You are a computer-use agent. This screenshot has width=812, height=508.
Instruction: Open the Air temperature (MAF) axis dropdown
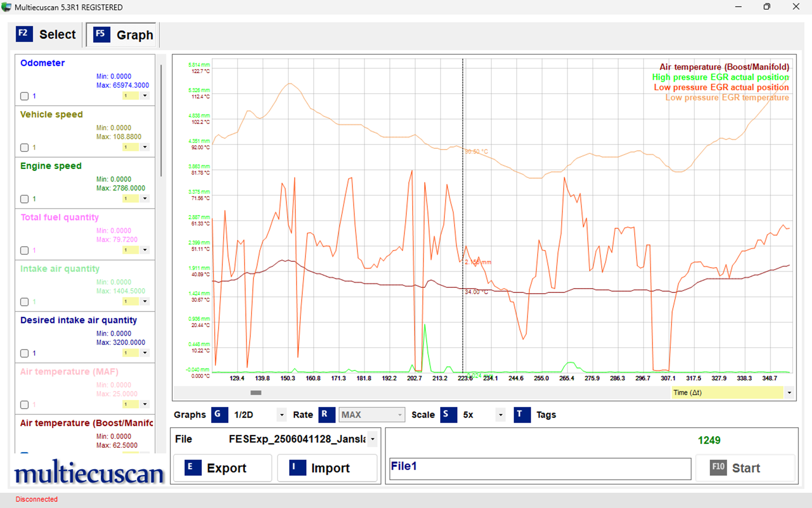[145, 404]
